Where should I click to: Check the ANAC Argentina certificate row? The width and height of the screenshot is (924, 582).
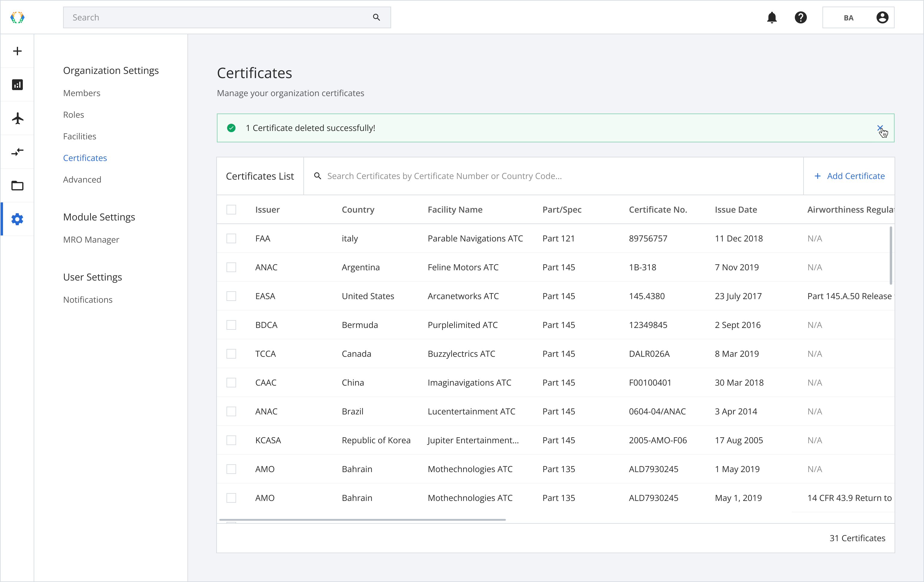click(231, 267)
